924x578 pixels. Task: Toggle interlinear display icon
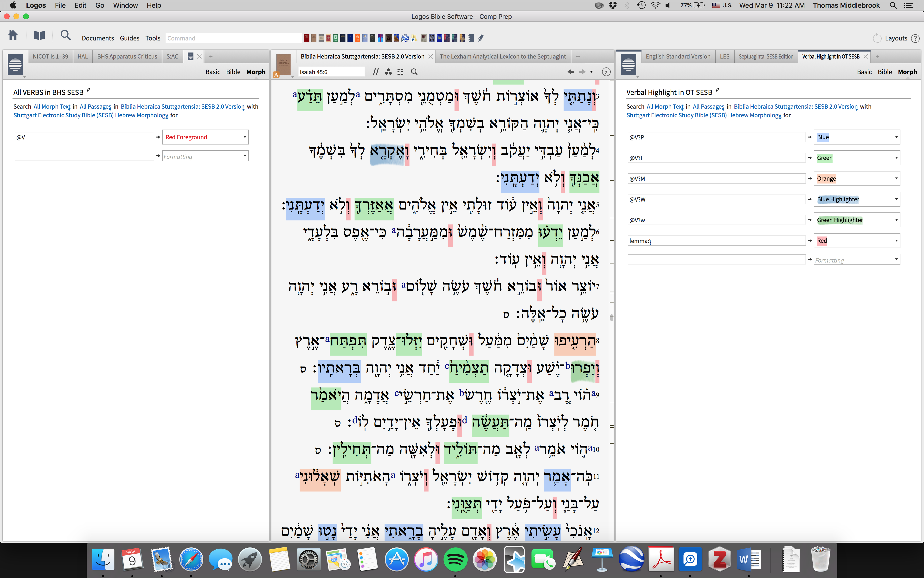pyautogui.click(x=400, y=72)
